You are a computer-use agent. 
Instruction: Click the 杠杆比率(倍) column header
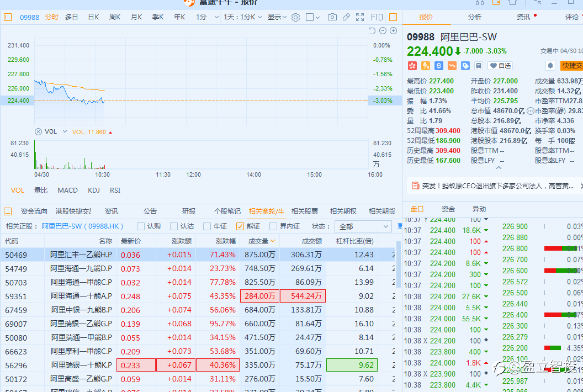(354, 241)
